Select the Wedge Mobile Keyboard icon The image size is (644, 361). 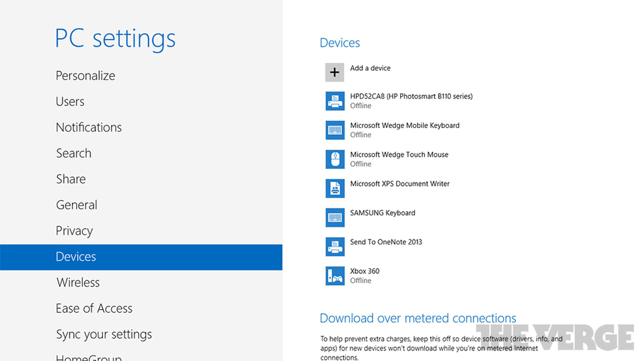[335, 130]
